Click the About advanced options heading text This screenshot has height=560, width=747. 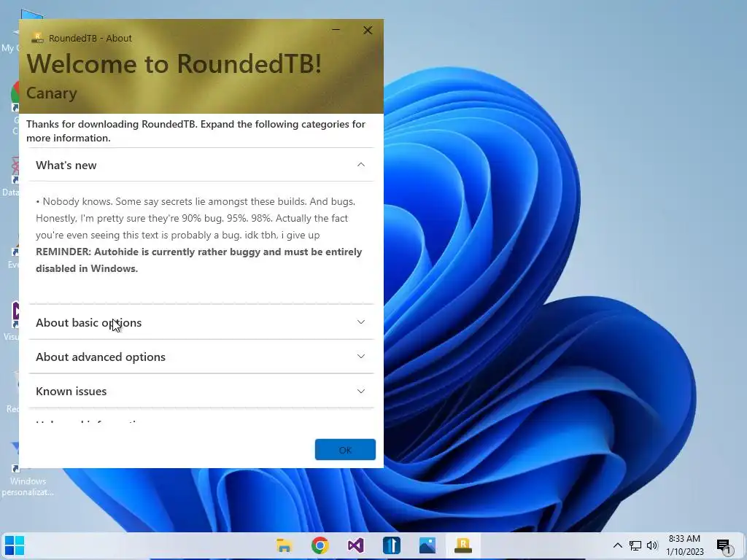pyautogui.click(x=101, y=357)
